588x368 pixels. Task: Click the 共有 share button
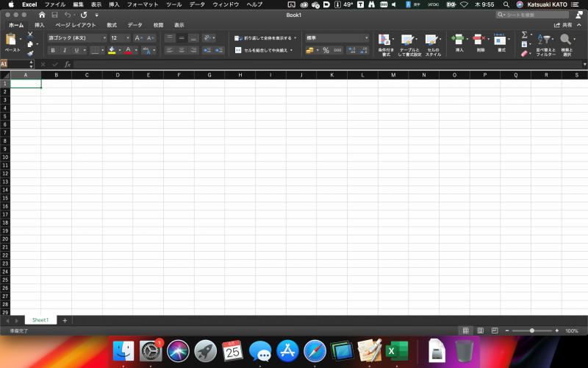563,25
